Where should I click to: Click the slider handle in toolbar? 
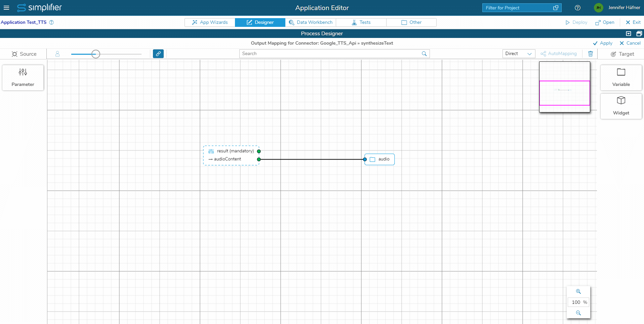pos(96,54)
